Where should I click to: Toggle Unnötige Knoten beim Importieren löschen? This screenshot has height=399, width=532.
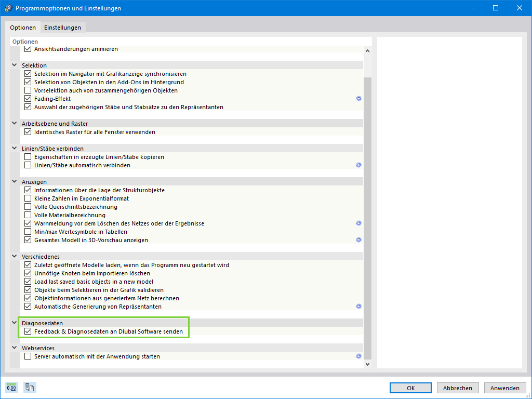28,273
